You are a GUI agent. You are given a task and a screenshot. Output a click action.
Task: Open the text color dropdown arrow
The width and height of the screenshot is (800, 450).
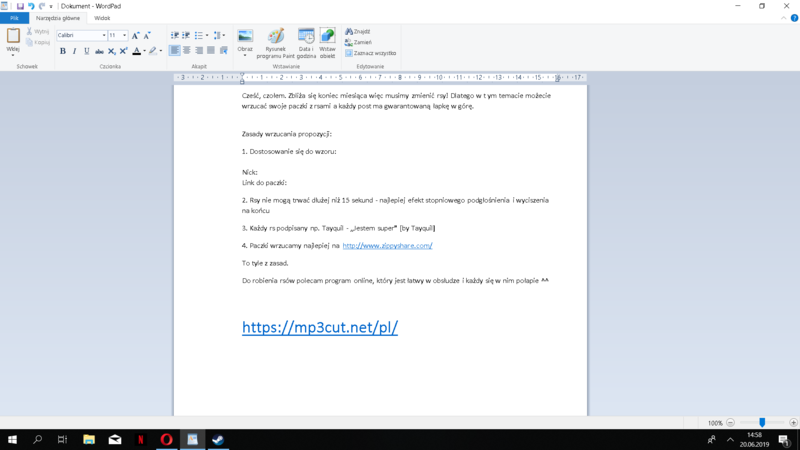coord(144,51)
